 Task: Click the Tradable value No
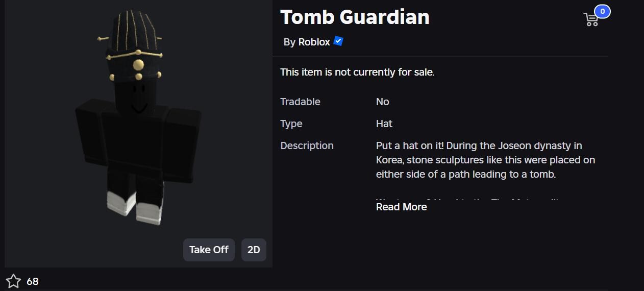point(383,102)
